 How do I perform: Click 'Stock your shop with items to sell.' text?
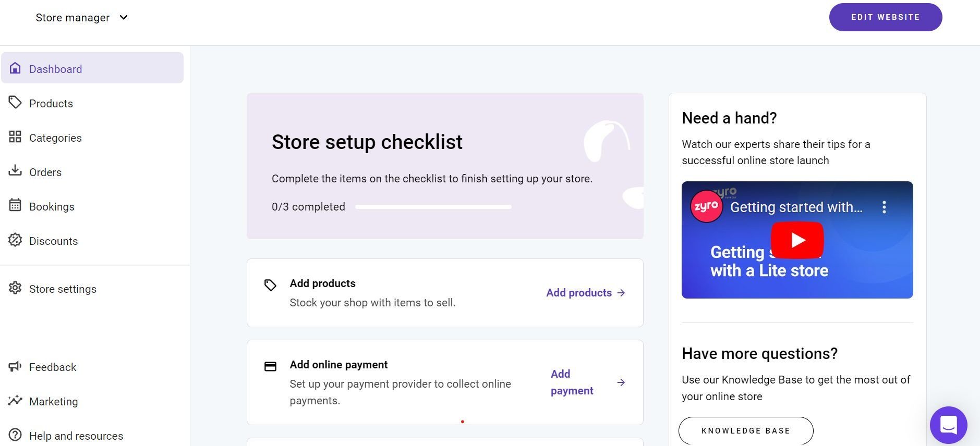click(x=372, y=303)
